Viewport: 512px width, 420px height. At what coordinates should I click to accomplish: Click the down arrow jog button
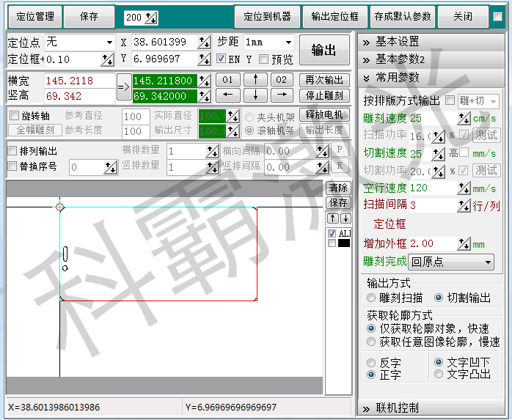(255, 95)
